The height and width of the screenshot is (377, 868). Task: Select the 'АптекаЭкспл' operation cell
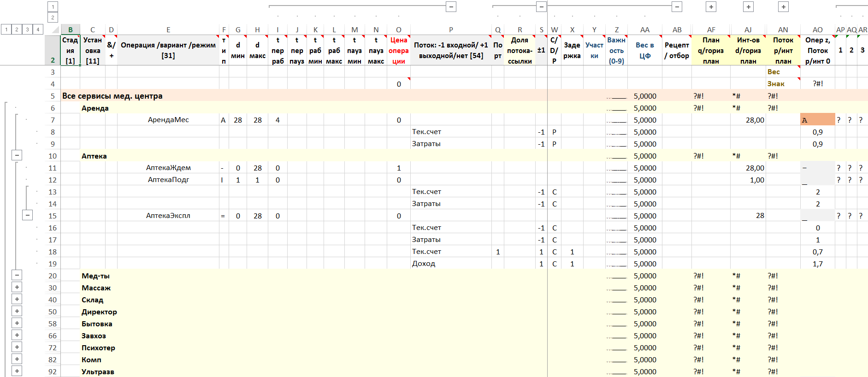(x=168, y=216)
